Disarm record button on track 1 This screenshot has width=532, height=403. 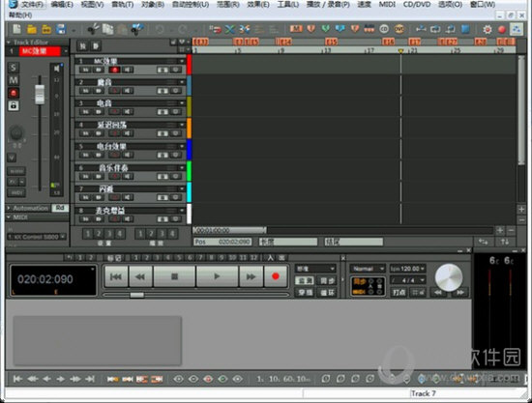[x=115, y=70]
